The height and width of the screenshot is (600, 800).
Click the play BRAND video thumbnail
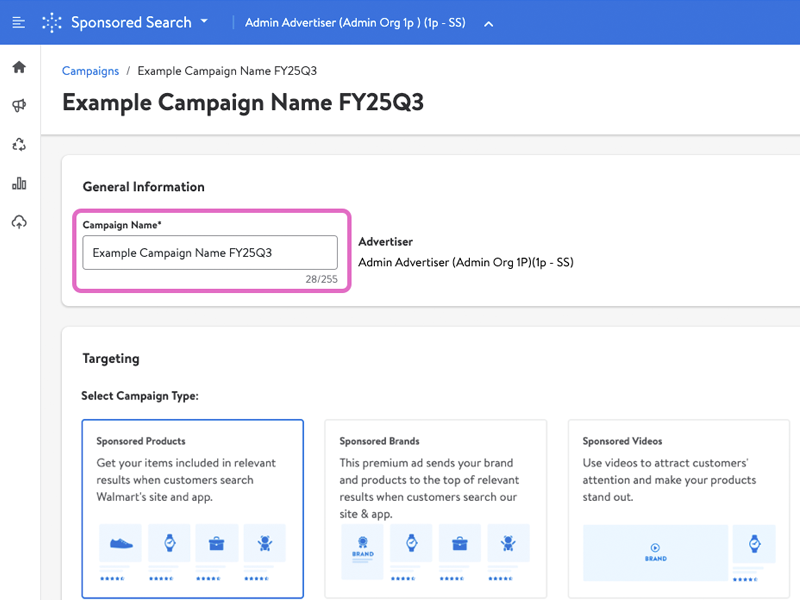click(x=656, y=553)
